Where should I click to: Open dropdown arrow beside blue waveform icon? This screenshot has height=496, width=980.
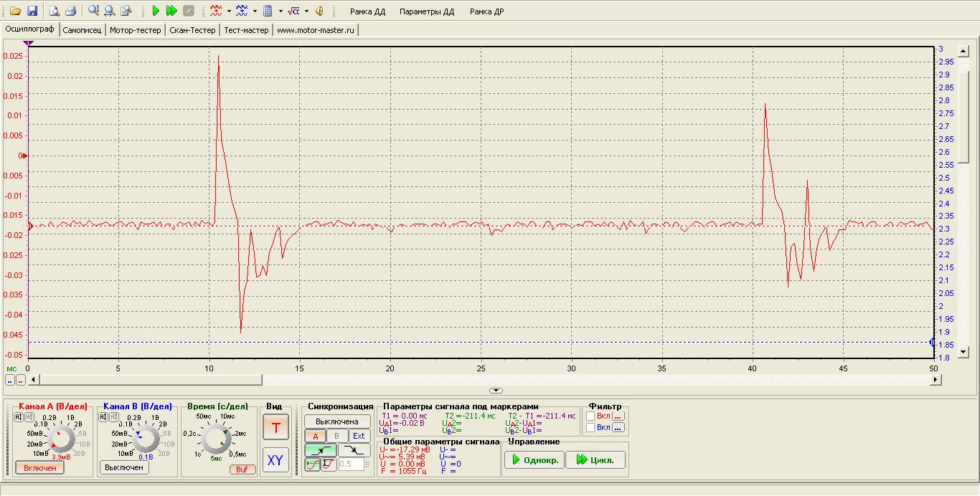coord(255,11)
